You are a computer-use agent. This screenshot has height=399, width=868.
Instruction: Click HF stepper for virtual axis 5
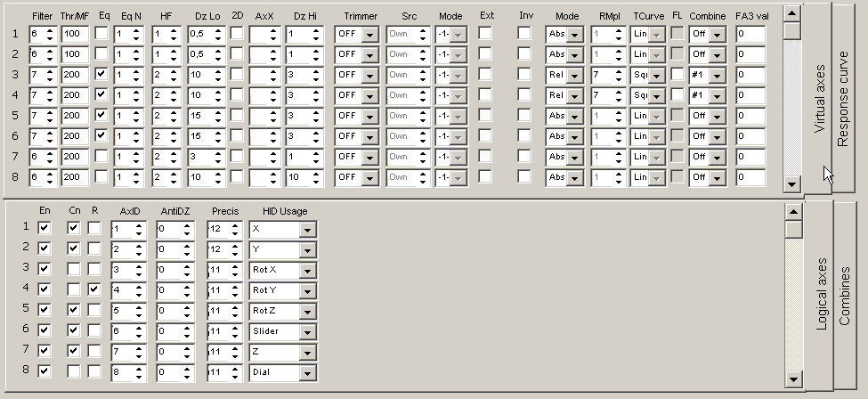[x=174, y=117]
